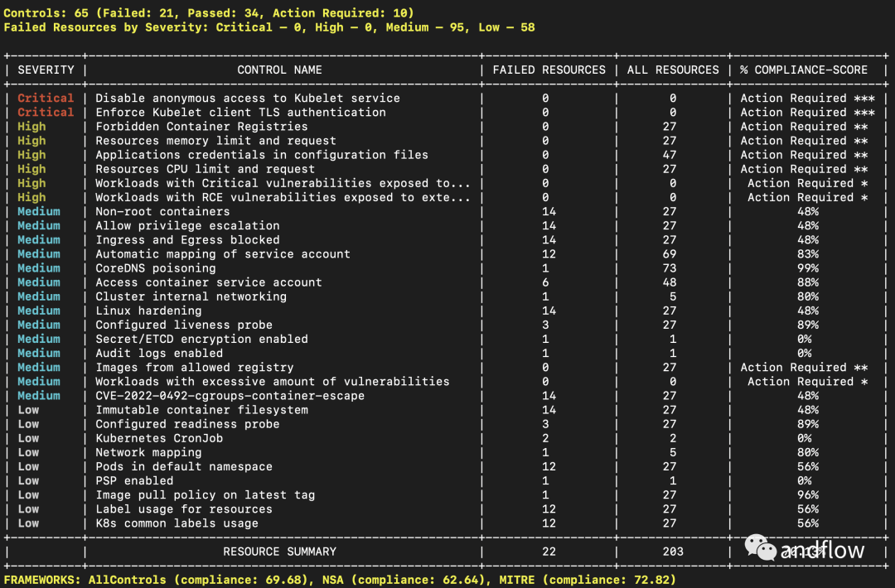The image size is (895, 588).
Task: Click 'Applications credentials in configuration files' text
Action: point(261,155)
